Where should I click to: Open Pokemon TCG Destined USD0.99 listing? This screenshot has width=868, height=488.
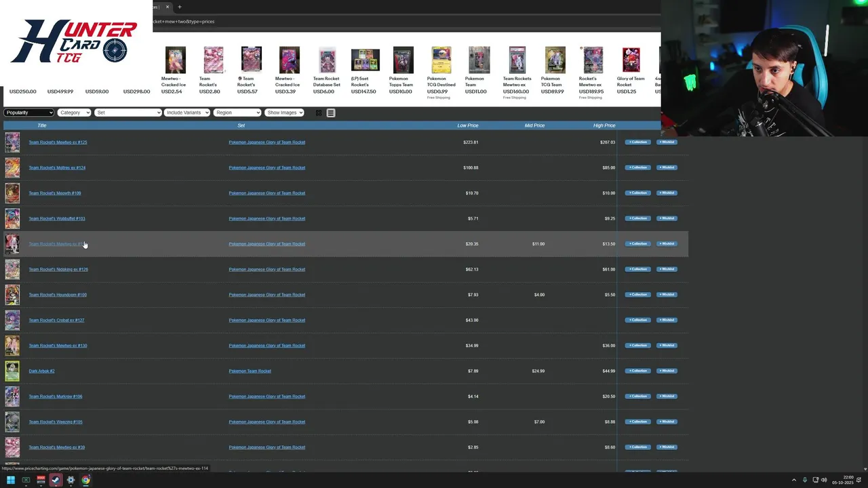click(441, 73)
